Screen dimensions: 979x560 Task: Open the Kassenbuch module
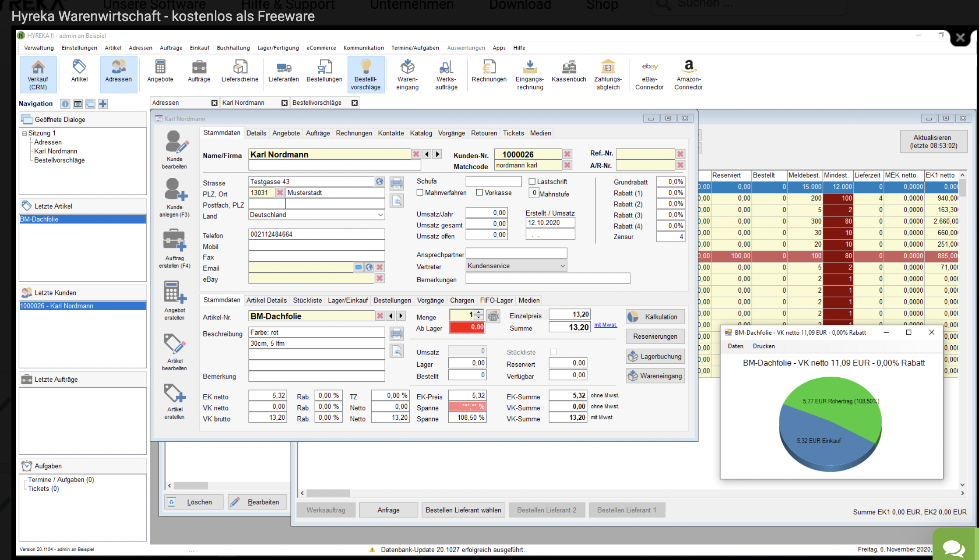point(568,74)
